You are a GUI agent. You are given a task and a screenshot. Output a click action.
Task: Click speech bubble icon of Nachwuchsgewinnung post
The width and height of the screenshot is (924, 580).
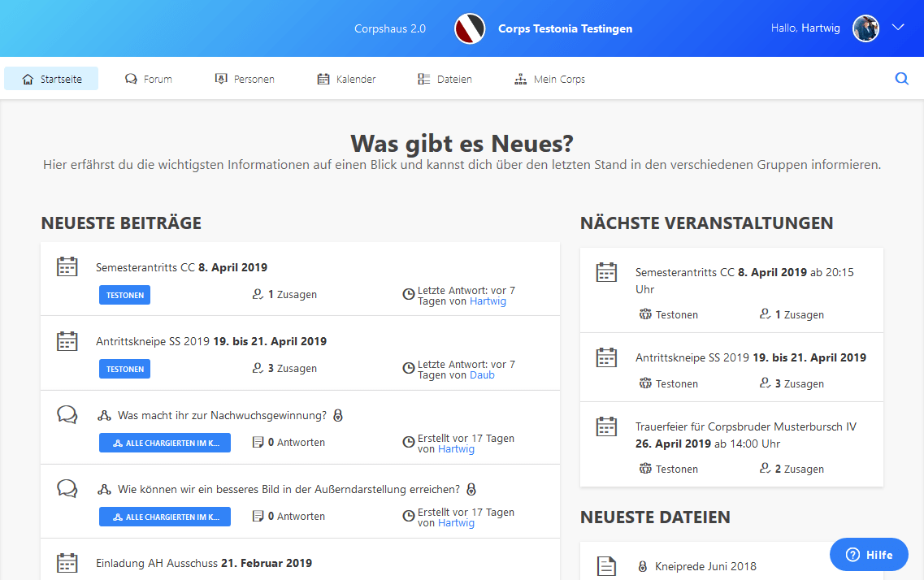coord(67,414)
